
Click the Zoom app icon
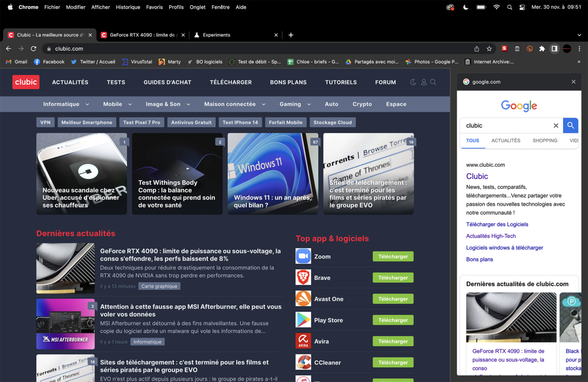tap(303, 256)
